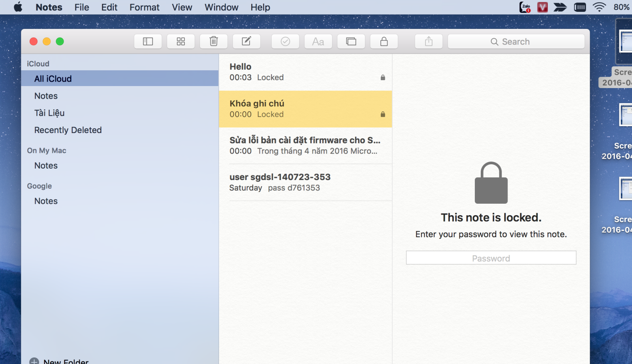632x364 pixels.
Task: Close the Notes window with red button
Action: [34, 41]
